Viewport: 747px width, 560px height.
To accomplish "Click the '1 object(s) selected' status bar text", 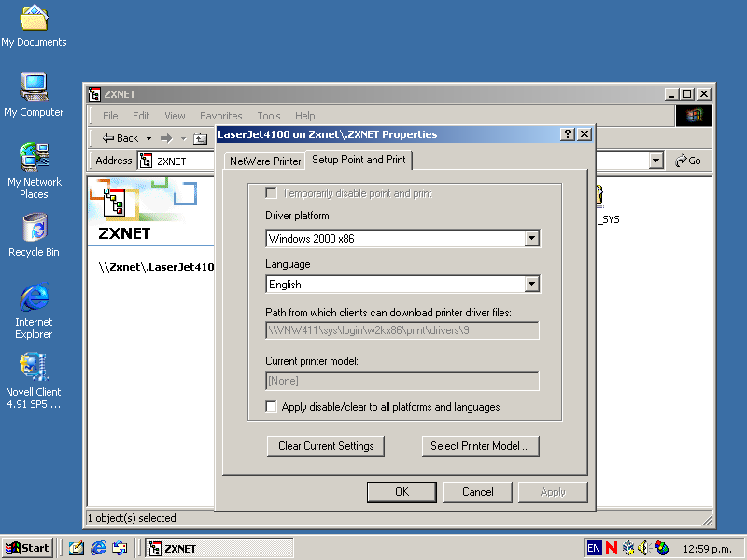I will 132,518.
